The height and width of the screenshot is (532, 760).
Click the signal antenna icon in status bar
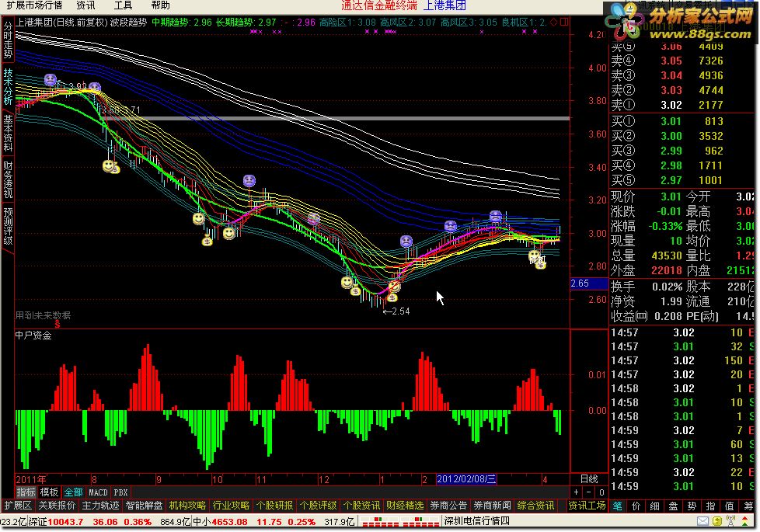point(731,521)
